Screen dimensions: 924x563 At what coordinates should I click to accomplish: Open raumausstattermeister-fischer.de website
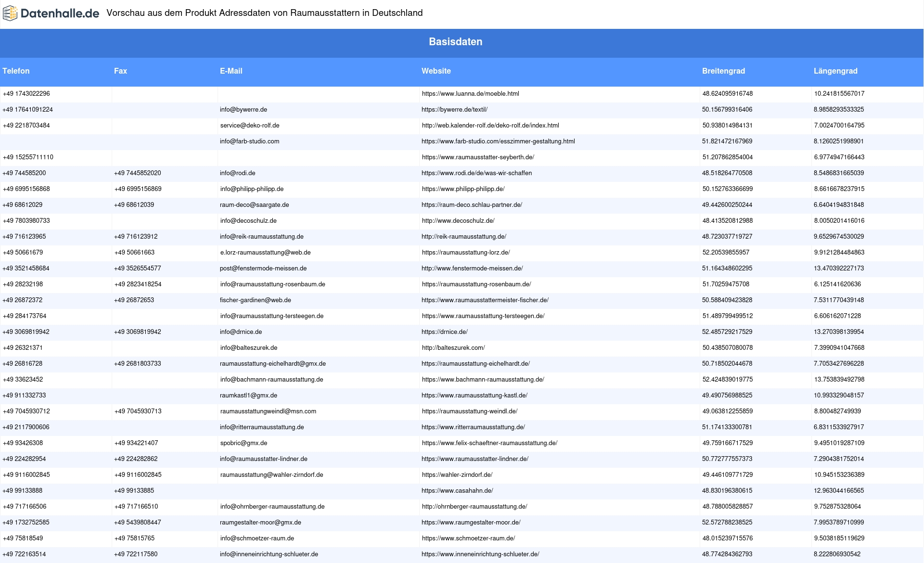485,300
